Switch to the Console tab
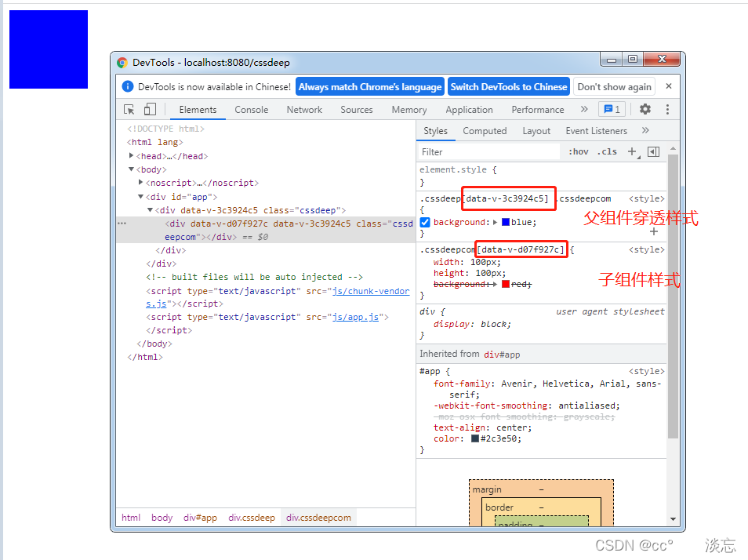 251,110
